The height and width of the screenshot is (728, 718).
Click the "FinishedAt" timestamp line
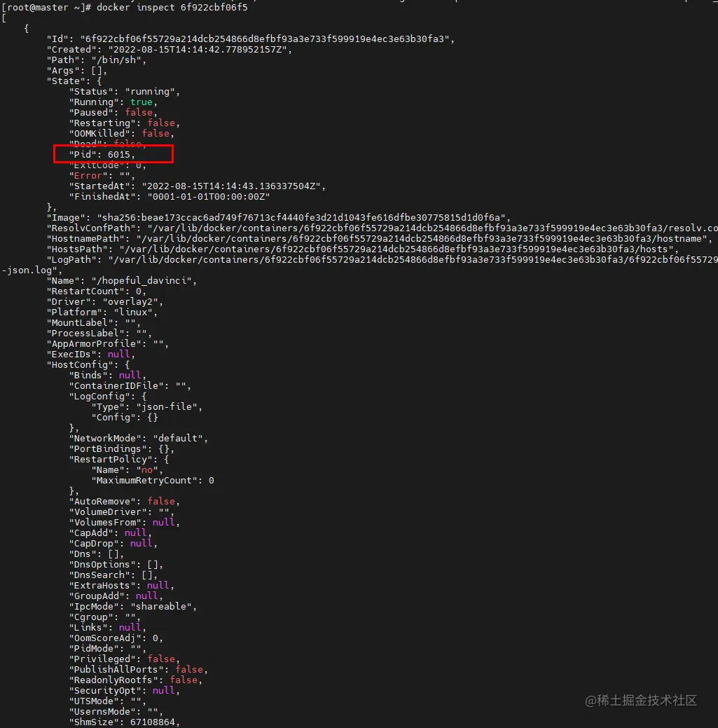pyautogui.click(x=170, y=197)
